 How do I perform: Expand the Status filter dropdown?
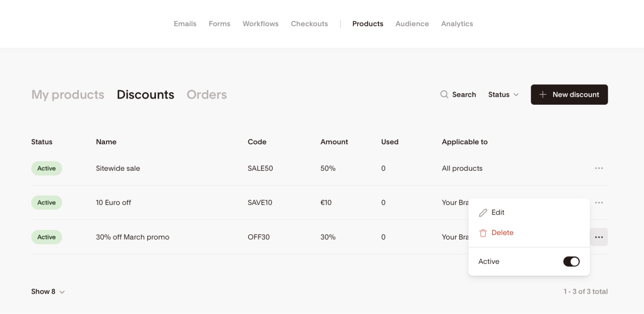pyautogui.click(x=503, y=94)
